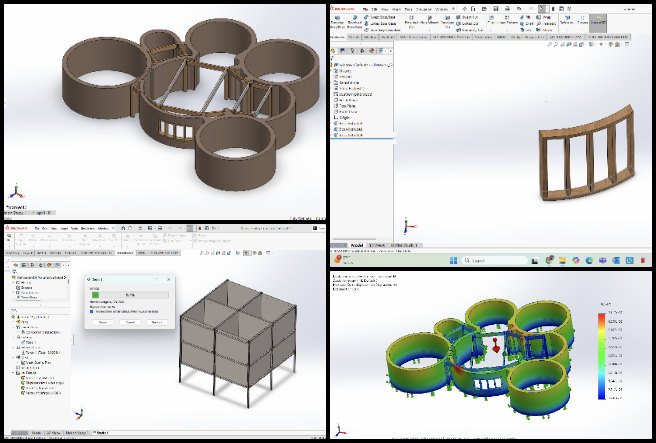Select the Linear Pattern tool
Screen dimensions: 656x443
coord(507,20)
